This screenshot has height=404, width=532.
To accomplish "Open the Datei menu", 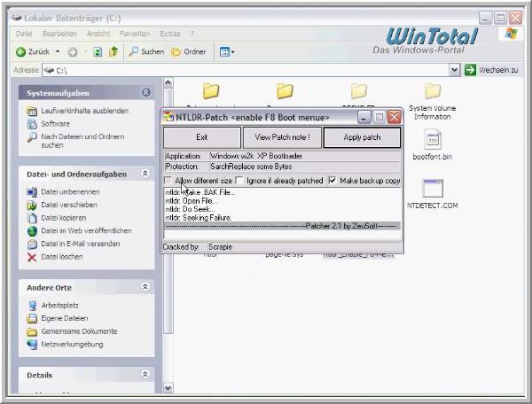I will 24,34.
